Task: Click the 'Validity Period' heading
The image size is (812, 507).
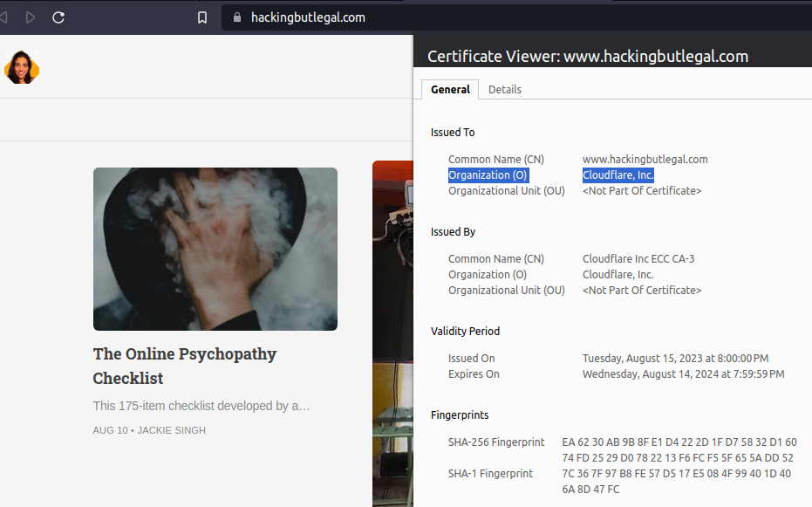Action: 465,332
